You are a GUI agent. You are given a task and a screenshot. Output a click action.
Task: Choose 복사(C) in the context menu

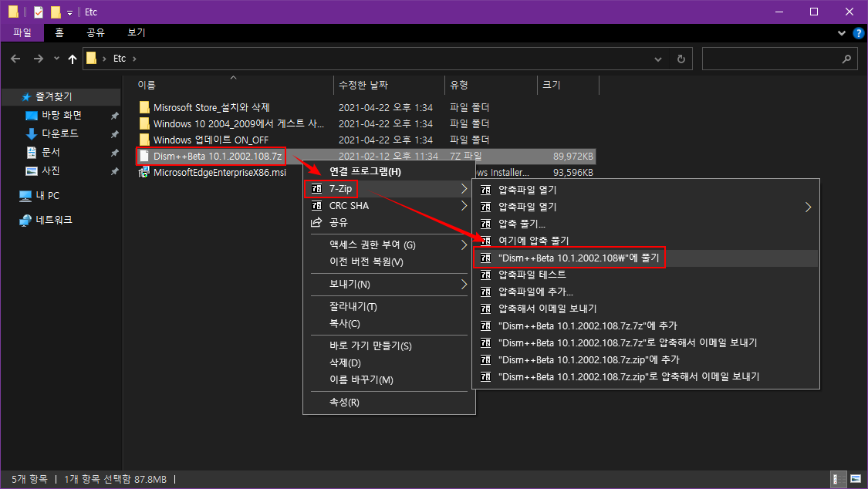point(389,324)
